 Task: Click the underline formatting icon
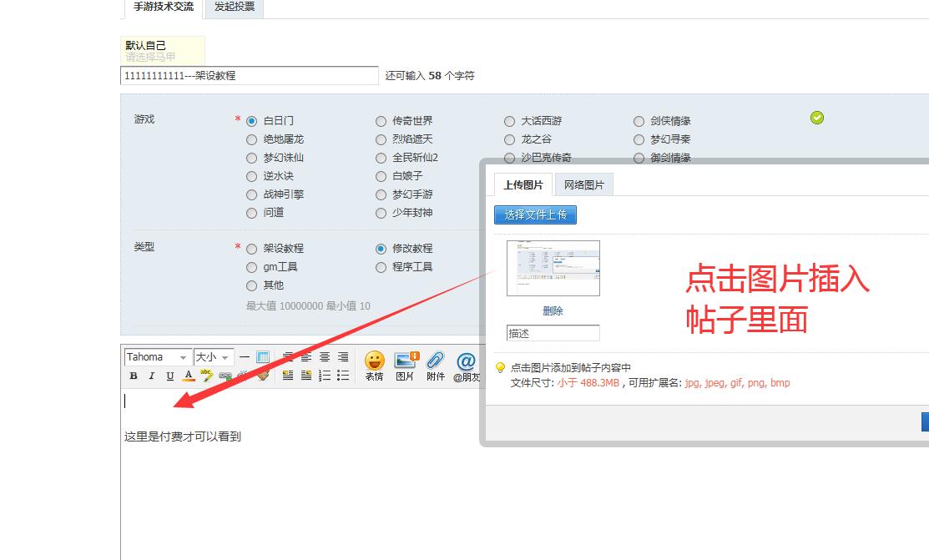pyautogui.click(x=170, y=376)
